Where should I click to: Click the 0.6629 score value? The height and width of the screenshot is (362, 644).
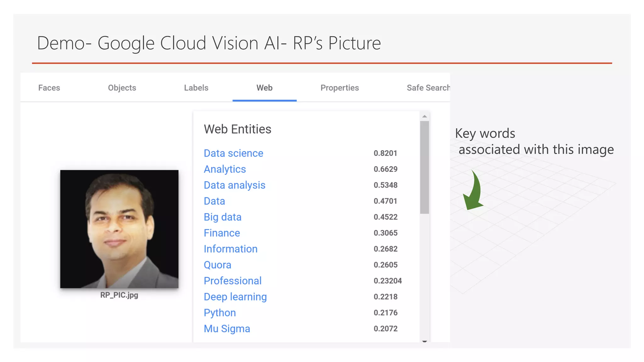[386, 169]
